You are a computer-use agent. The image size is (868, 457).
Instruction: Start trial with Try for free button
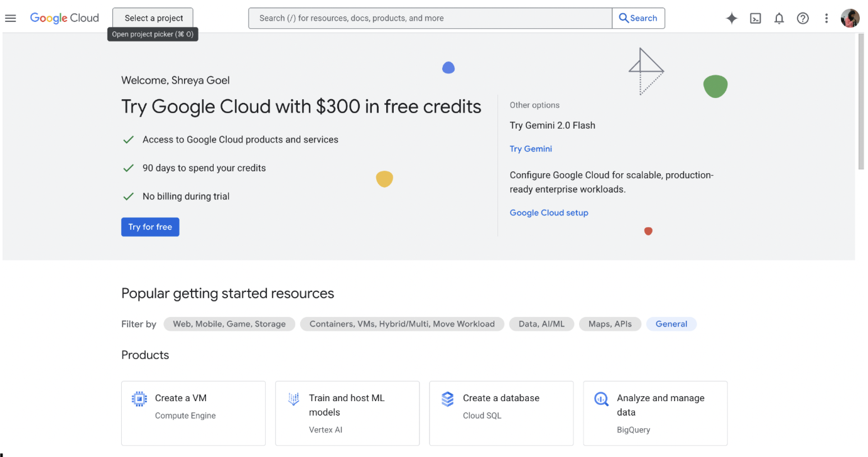click(150, 227)
